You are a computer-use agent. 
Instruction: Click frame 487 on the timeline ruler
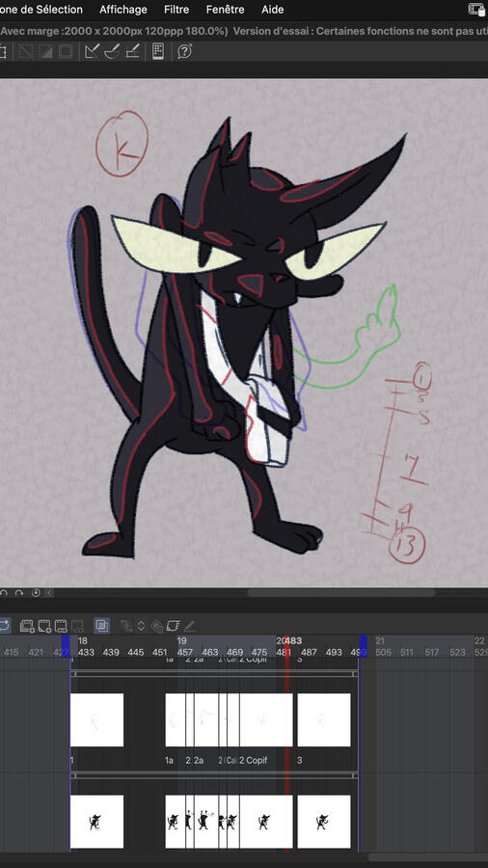tap(309, 652)
